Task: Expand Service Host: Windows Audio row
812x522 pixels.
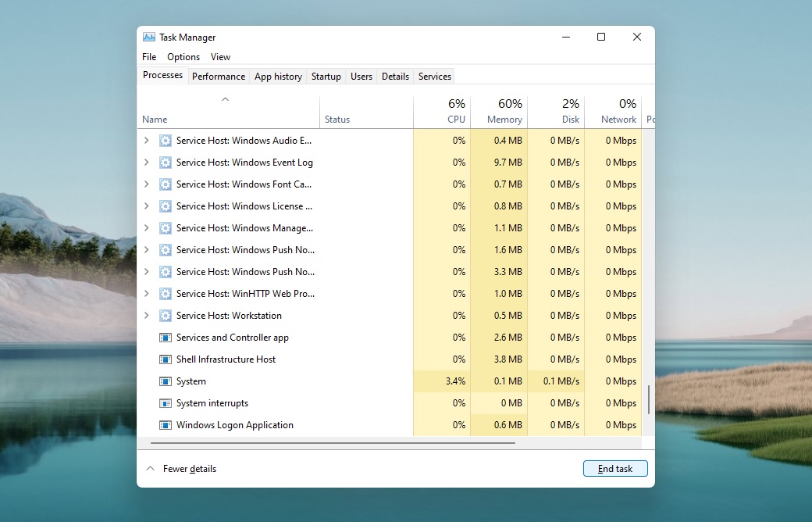Action: tap(146, 141)
